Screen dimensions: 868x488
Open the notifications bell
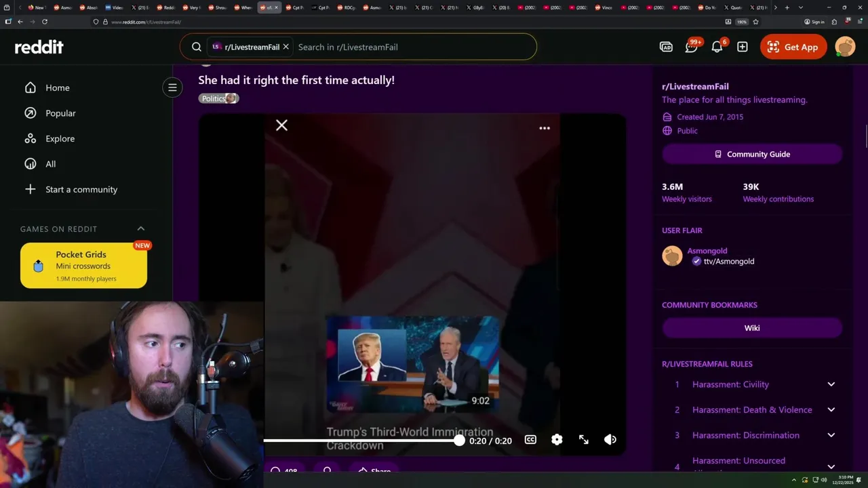717,47
